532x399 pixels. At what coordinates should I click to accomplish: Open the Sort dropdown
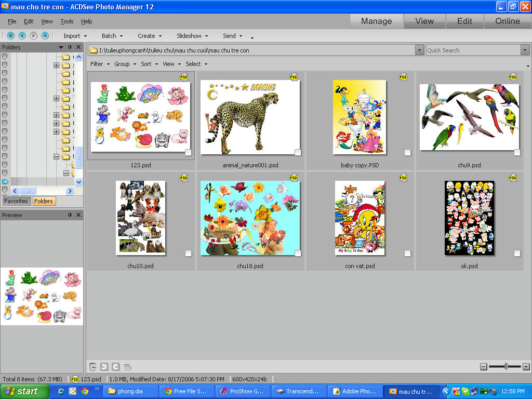tap(149, 64)
